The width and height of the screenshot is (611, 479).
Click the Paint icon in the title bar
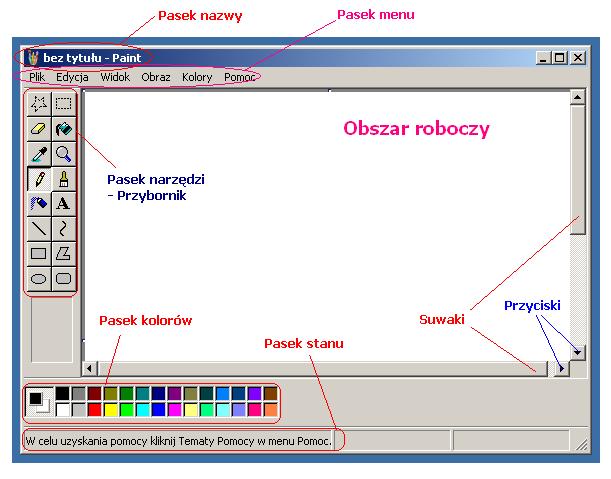[x=33, y=58]
